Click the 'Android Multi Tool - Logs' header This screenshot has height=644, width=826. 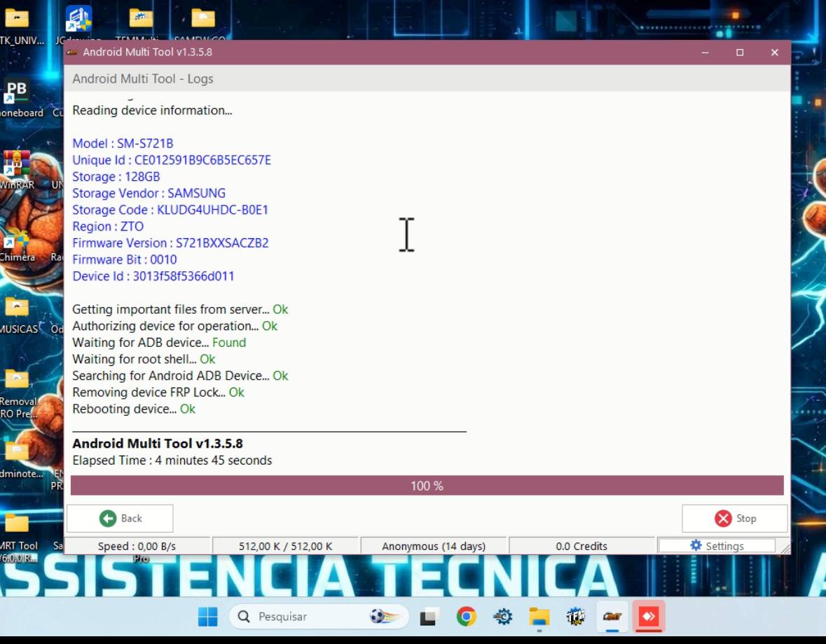(x=143, y=79)
